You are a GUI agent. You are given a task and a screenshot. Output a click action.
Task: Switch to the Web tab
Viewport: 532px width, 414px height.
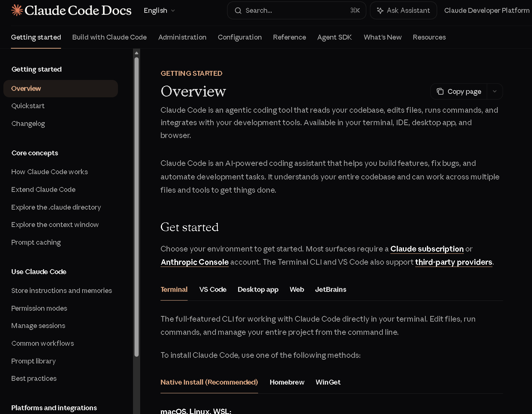pyautogui.click(x=297, y=290)
